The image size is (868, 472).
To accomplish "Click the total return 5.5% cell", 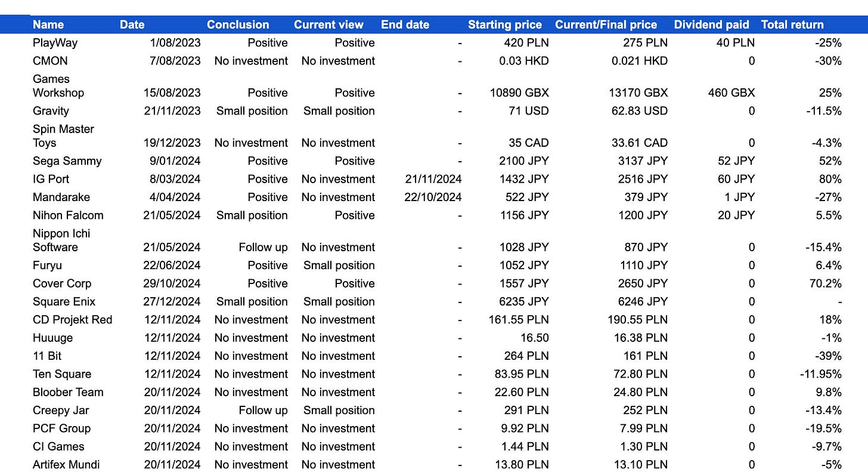I will click(x=829, y=215).
